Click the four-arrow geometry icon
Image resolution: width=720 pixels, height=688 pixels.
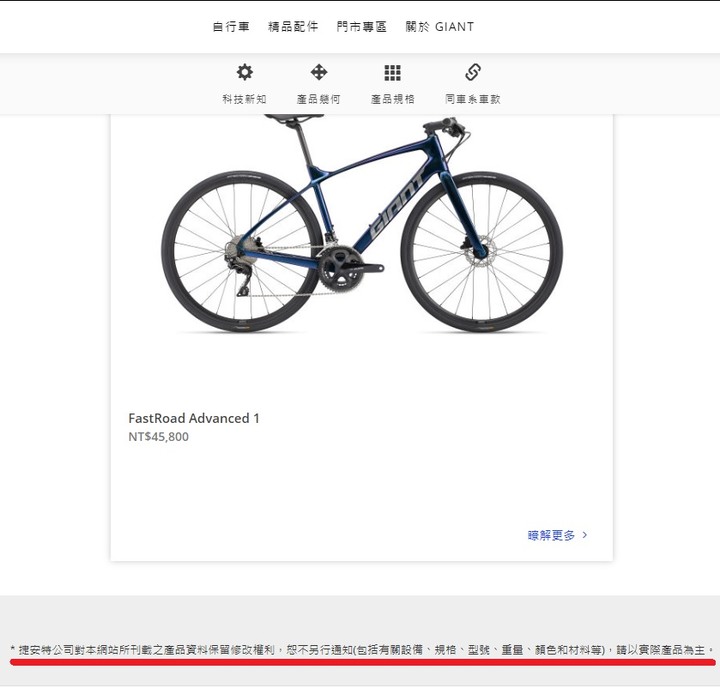pyautogui.click(x=319, y=72)
